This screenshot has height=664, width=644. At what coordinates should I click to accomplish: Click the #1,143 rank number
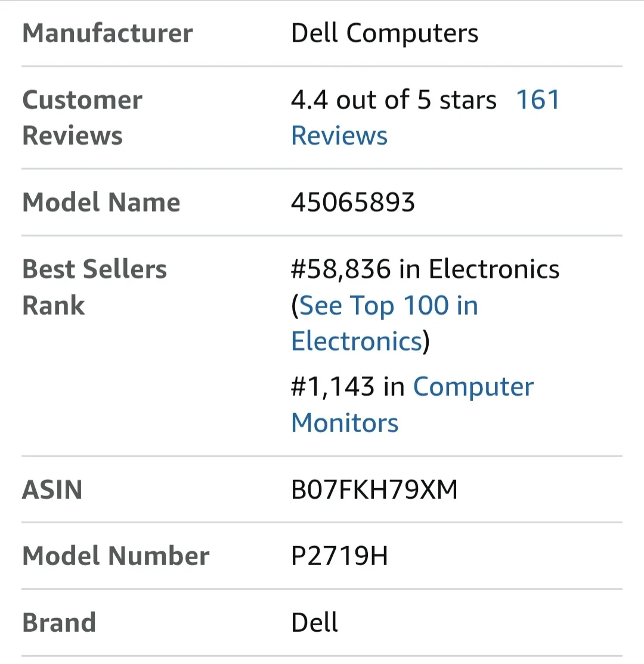[x=331, y=386]
